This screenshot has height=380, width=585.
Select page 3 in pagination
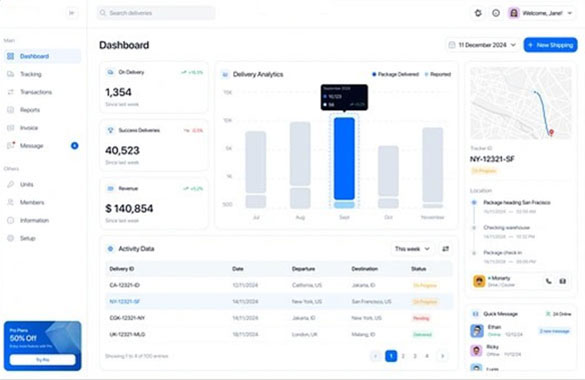(415, 356)
